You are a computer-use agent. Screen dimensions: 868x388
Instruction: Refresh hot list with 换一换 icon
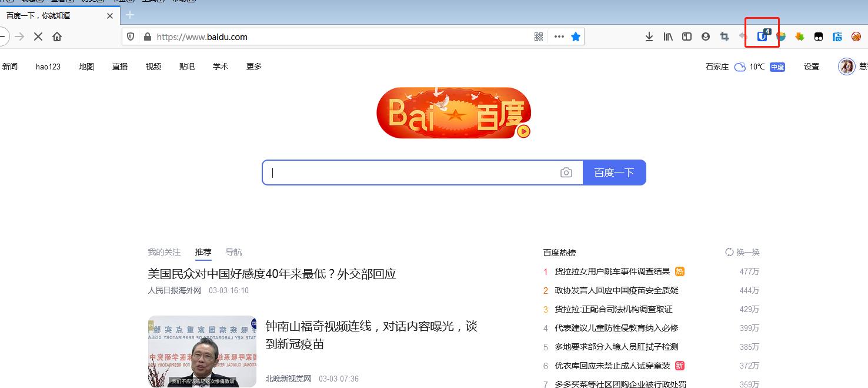pos(743,252)
